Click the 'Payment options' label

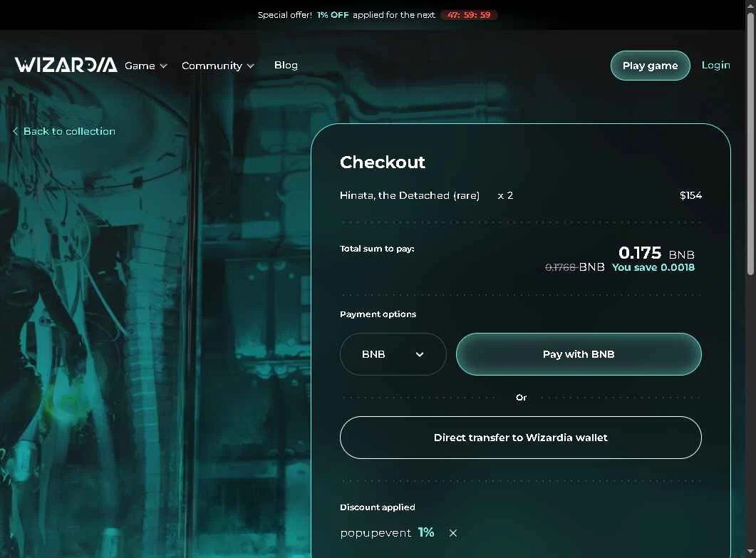[x=378, y=314]
